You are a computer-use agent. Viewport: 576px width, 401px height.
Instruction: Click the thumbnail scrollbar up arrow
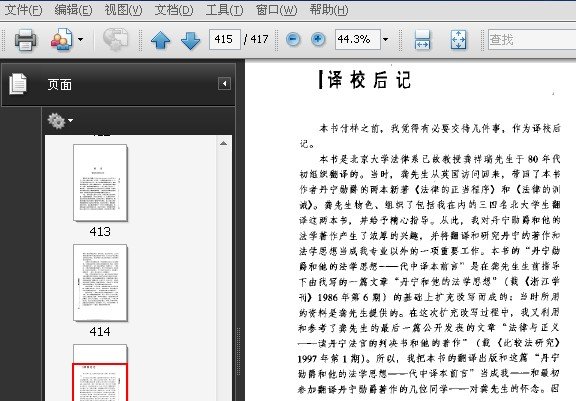(223, 144)
